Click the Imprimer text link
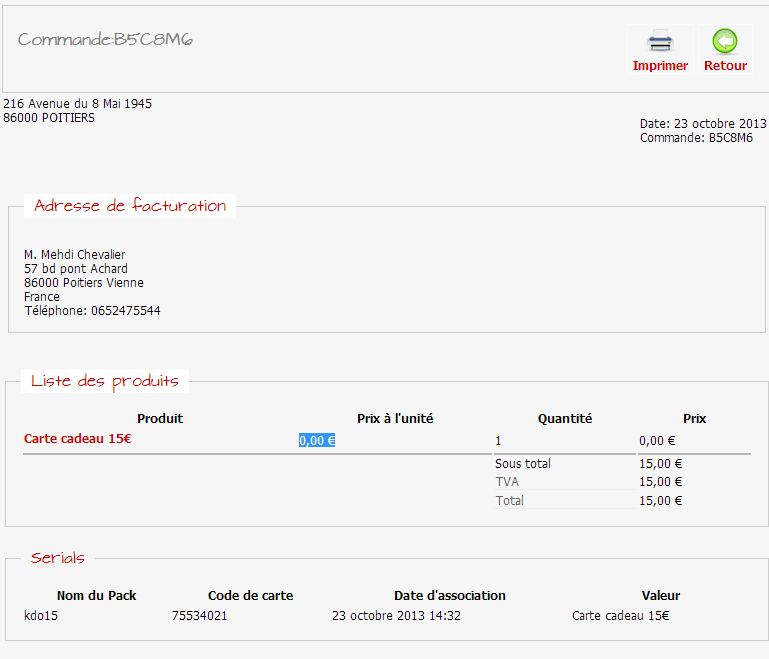Screen dimensions: 769x659 point(660,66)
